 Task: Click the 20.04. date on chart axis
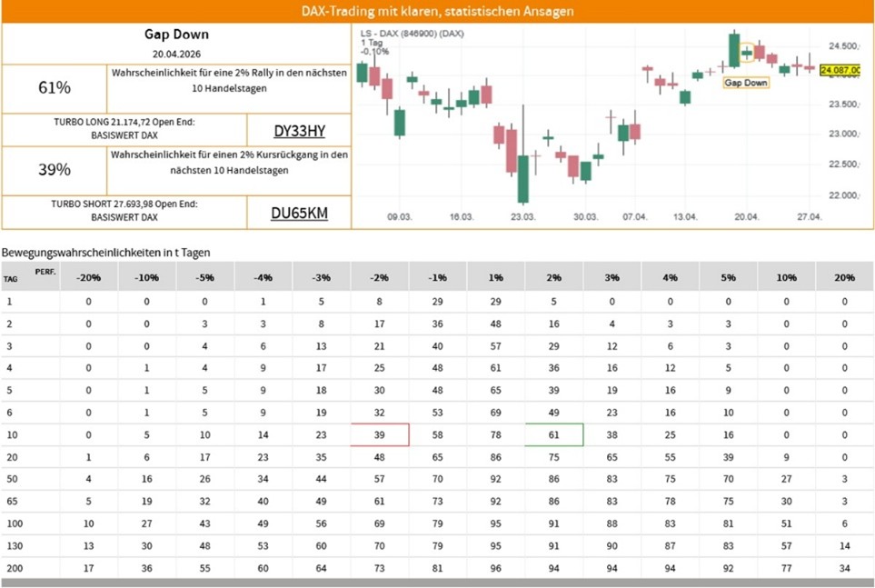pyautogui.click(x=745, y=217)
